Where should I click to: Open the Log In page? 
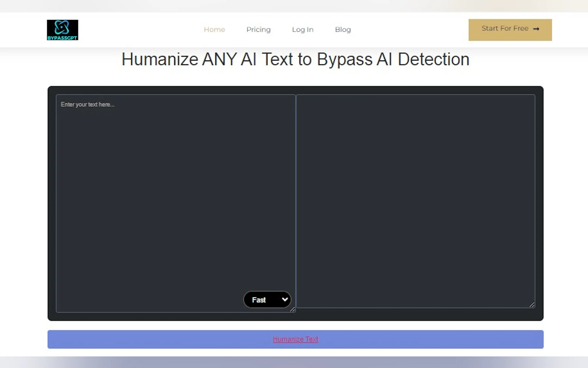303,30
